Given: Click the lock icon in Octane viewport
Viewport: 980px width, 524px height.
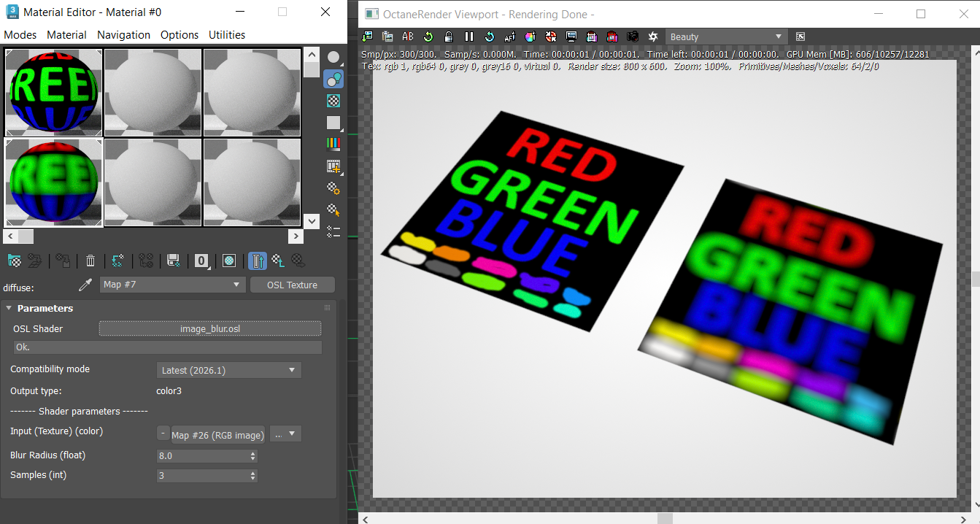Looking at the screenshot, I should [x=448, y=36].
